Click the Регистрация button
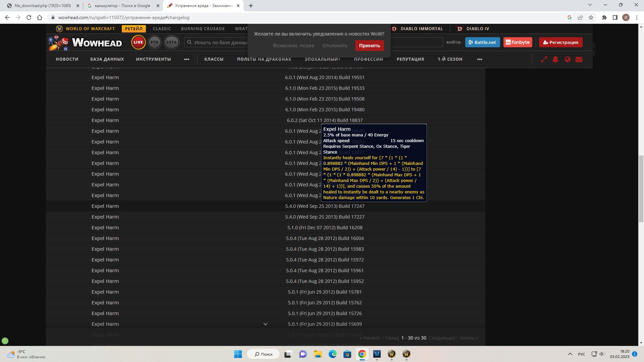The image size is (644, 362). tap(560, 42)
